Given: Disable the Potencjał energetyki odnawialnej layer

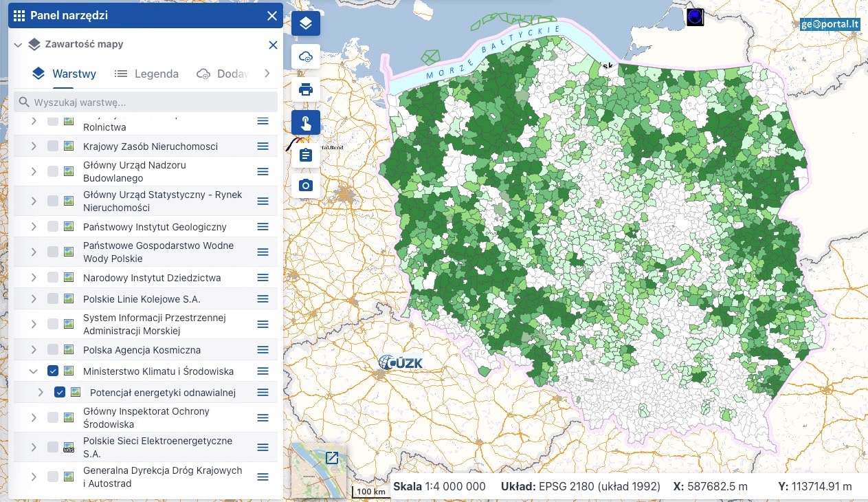Looking at the screenshot, I should [x=60, y=393].
